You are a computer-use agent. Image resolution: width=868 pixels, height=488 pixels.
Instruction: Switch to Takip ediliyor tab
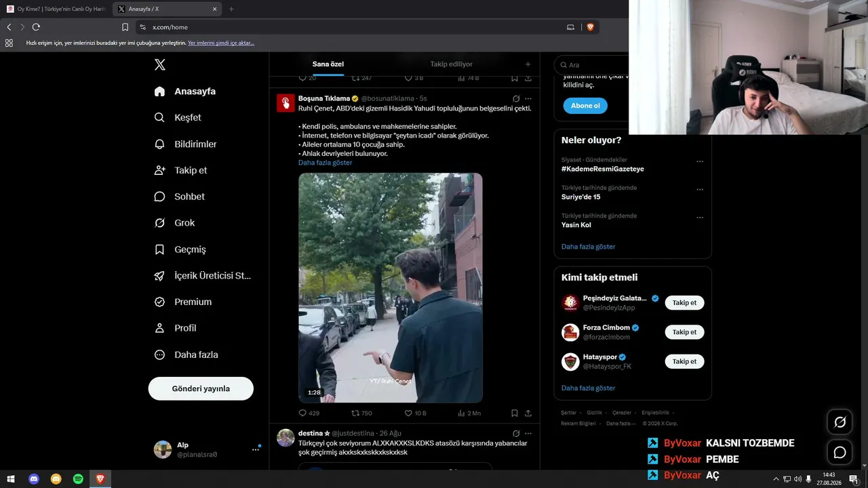[x=451, y=64]
